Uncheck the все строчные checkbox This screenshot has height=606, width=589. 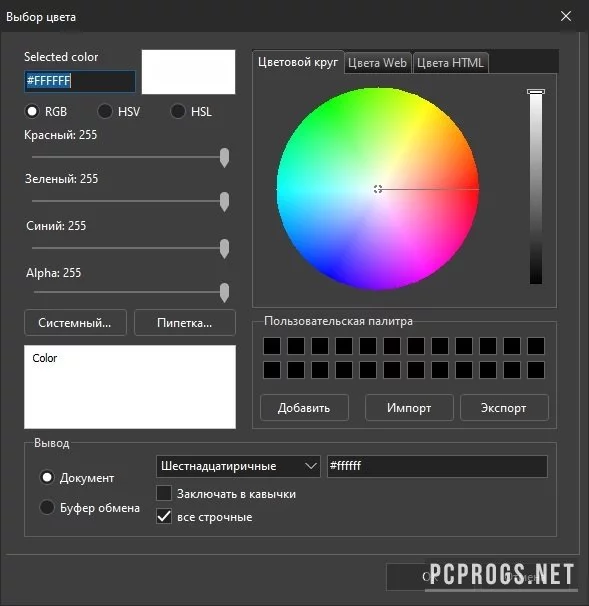click(x=164, y=516)
